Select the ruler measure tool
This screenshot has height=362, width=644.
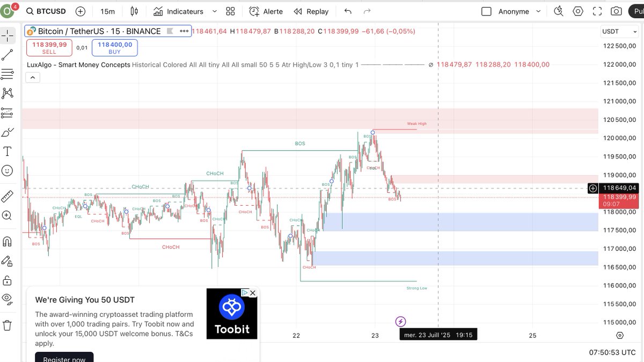pos(8,196)
